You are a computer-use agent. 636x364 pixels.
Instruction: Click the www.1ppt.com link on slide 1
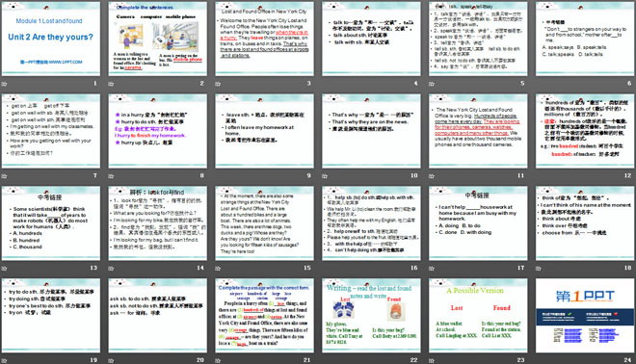point(51,62)
